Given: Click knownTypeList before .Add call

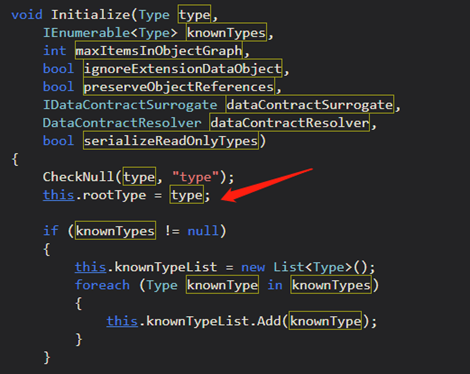Looking at the screenshot, I should coord(197,321).
